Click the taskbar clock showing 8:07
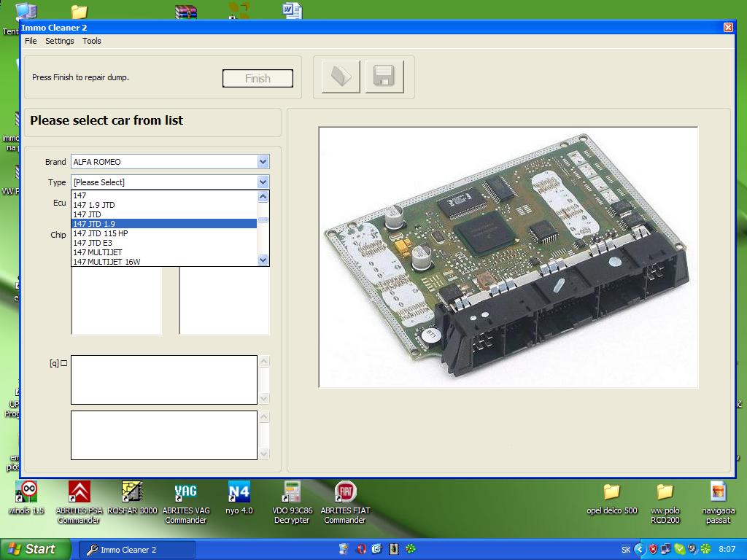The image size is (747, 560). click(727, 550)
